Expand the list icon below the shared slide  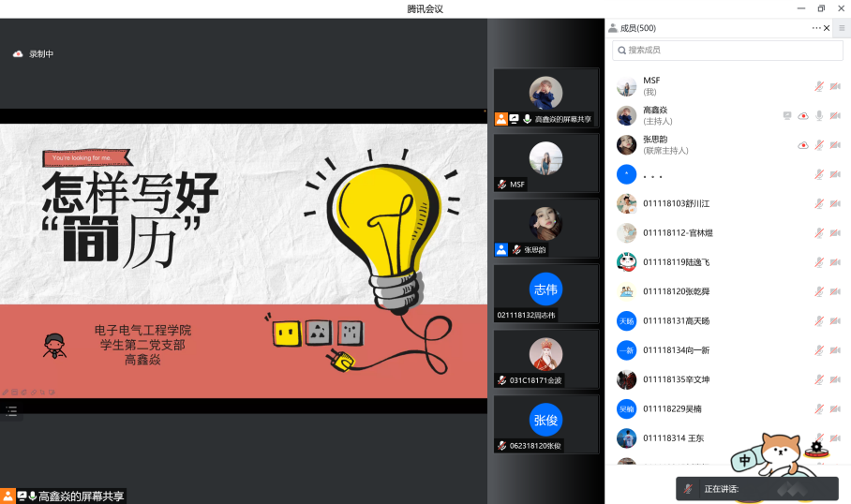[11, 410]
